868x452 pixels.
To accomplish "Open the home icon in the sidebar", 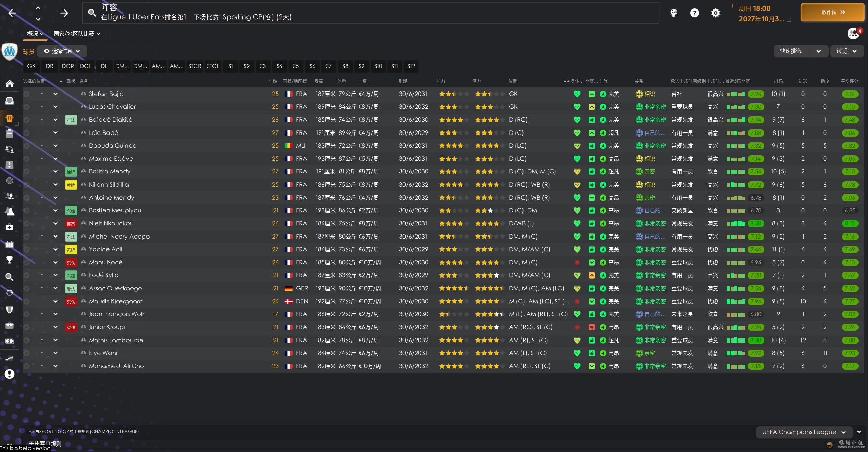I will [x=9, y=84].
